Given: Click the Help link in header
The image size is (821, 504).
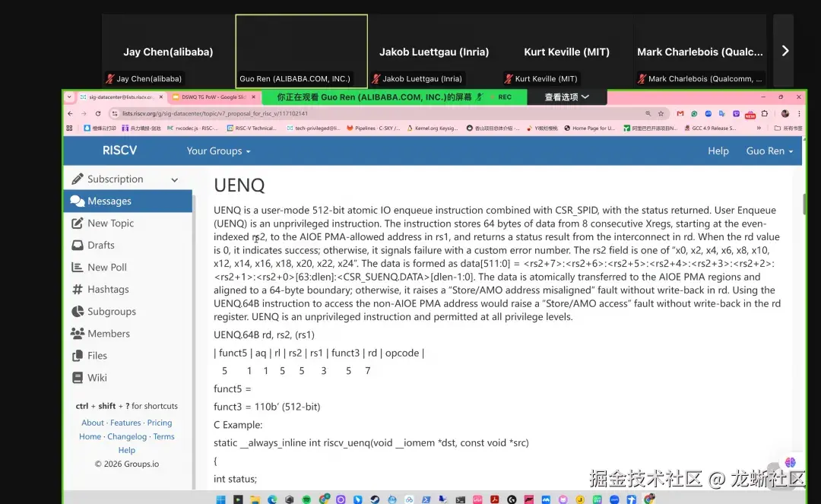Looking at the screenshot, I should [x=718, y=151].
